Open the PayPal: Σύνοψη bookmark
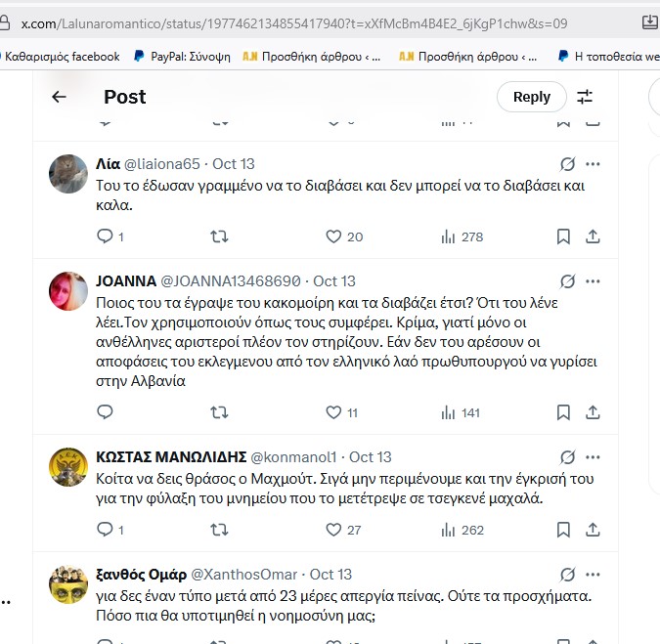This screenshot has height=644, width=660. click(182, 57)
